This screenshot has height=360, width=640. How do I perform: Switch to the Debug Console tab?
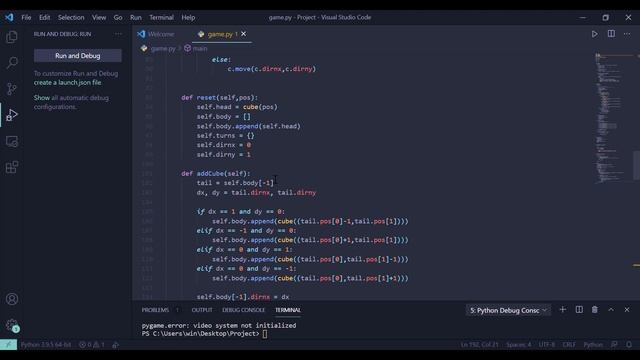244,310
